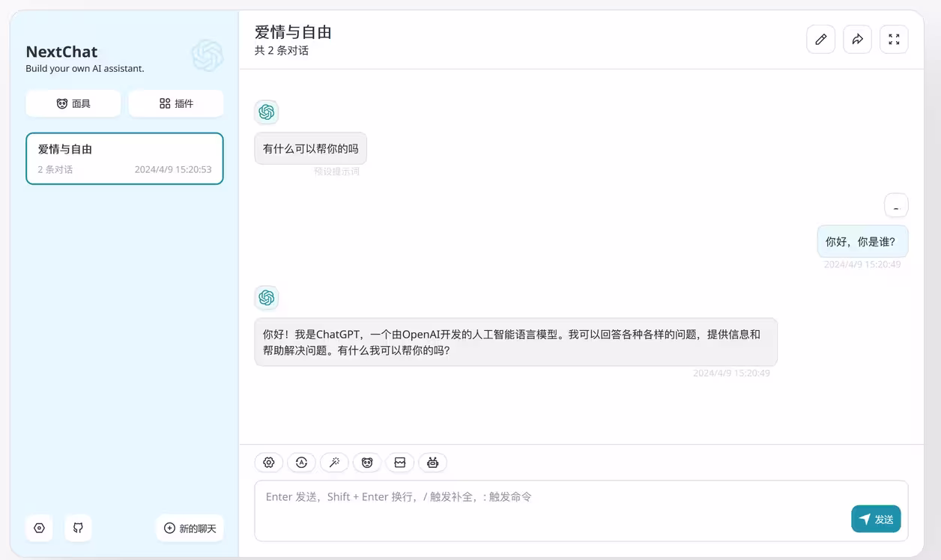Viewport: 941px width, 560px height.
Task: Open the GitHub link icon
Action: [x=78, y=528]
